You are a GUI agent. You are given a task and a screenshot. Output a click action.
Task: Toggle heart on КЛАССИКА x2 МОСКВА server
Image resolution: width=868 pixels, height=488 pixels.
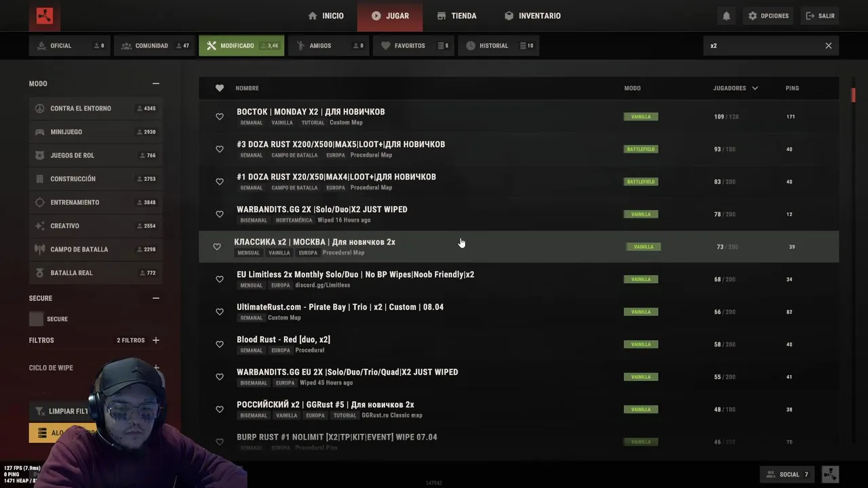[x=217, y=247]
